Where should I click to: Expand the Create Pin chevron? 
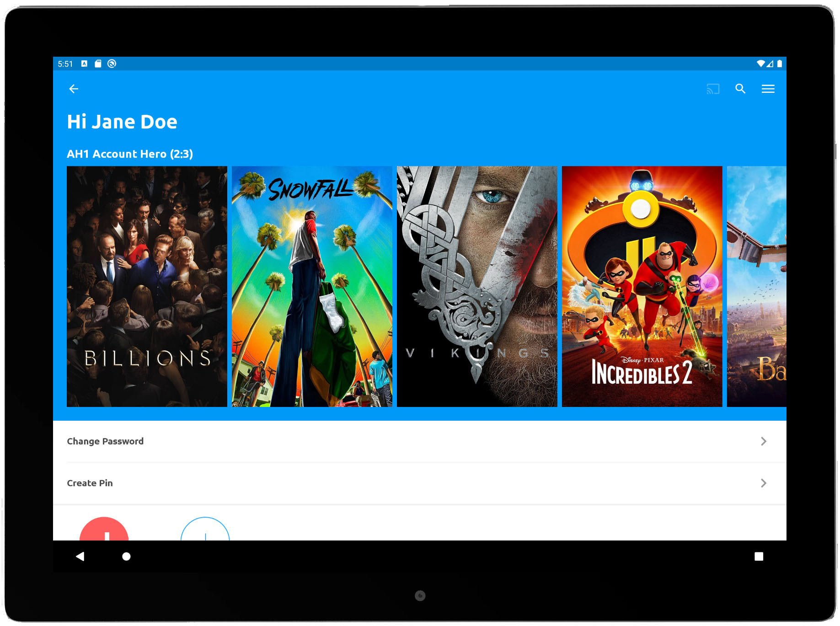[x=763, y=483]
